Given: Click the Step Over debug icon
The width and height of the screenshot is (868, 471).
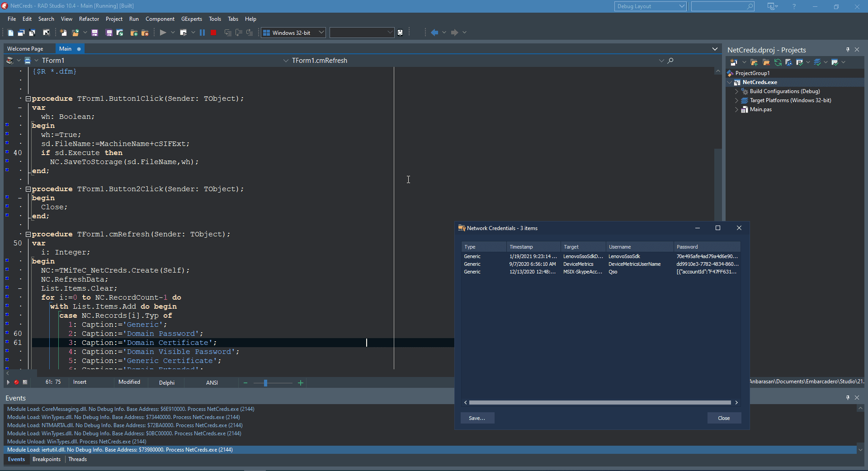Looking at the screenshot, I should pyautogui.click(x=239, y=33).
